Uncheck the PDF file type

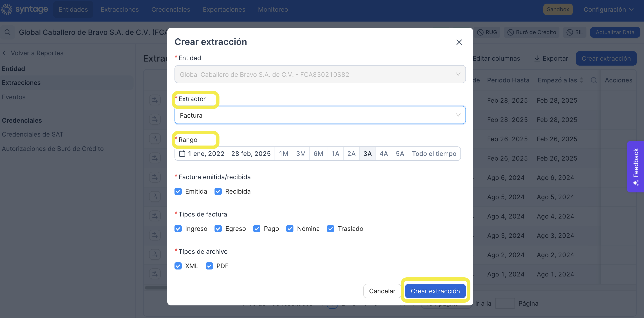[x=209, y=266]
